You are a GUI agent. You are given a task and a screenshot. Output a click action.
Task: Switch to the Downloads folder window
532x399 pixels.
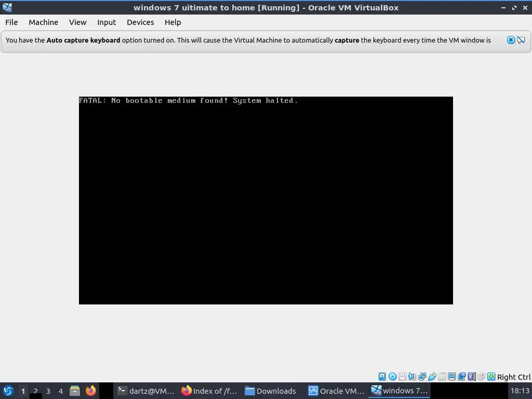pyautogui.click(x=271, y=391)
